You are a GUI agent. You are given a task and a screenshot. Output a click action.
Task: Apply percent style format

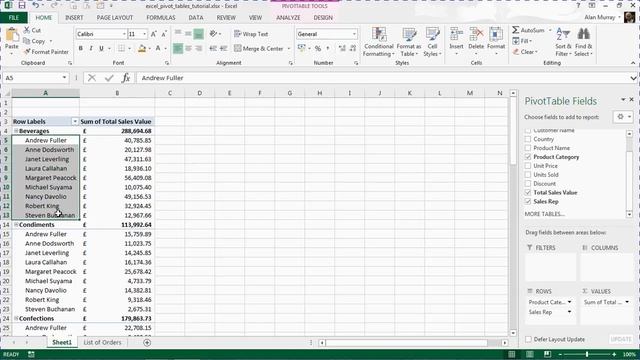coord(318,49)
